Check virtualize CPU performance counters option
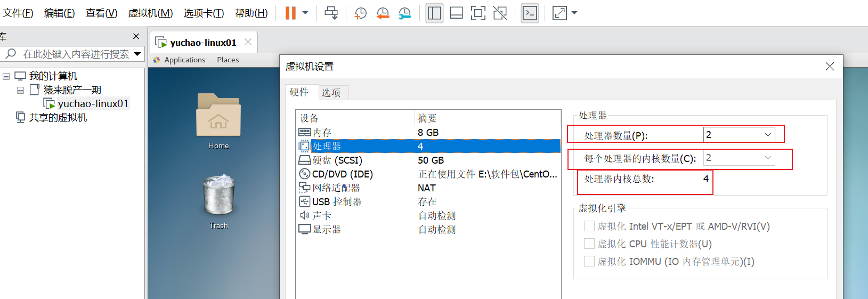868x299 pixels. click(589, 244)
